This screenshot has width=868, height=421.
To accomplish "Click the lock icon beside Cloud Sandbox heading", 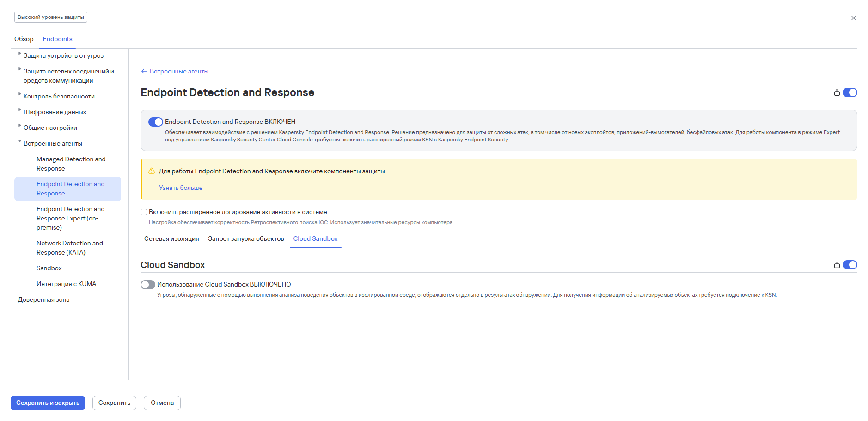I will (x=837, y=265).
